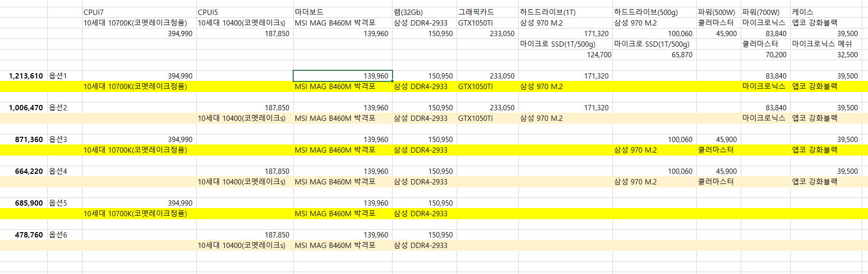Image resolution: width=868 pixels, height=274 pixels.
Task: Click the 124,700 price cell
Action: pos(566,54)
